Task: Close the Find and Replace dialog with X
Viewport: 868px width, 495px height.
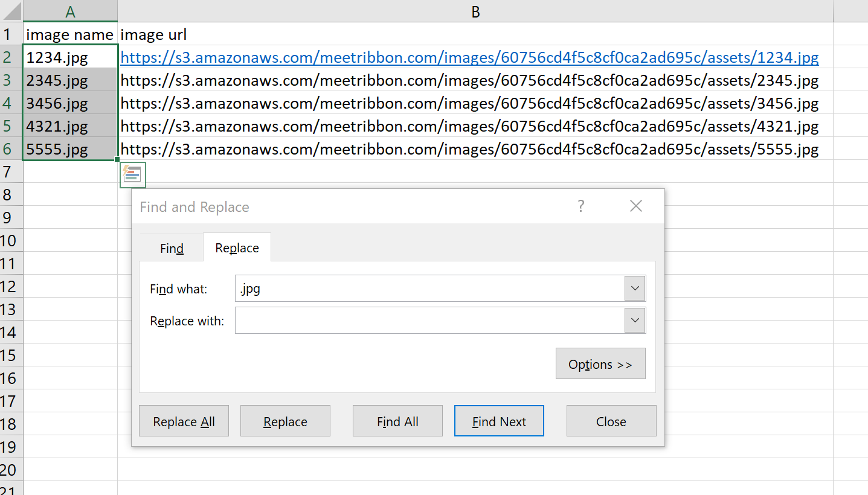Action: pos(635,206)
